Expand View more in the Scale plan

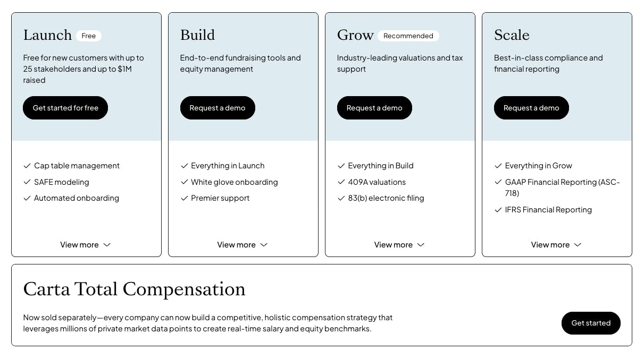coord(556,245)
